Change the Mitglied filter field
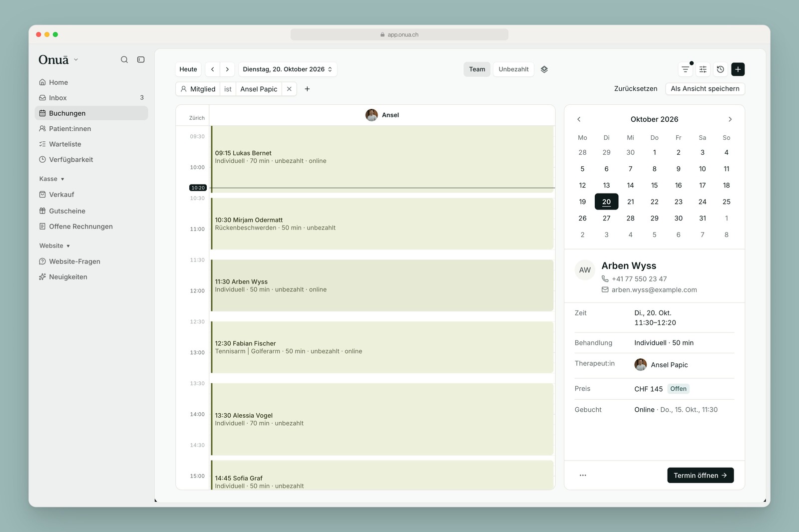This screenshot has height=532, width=799. tap(198, 89)
